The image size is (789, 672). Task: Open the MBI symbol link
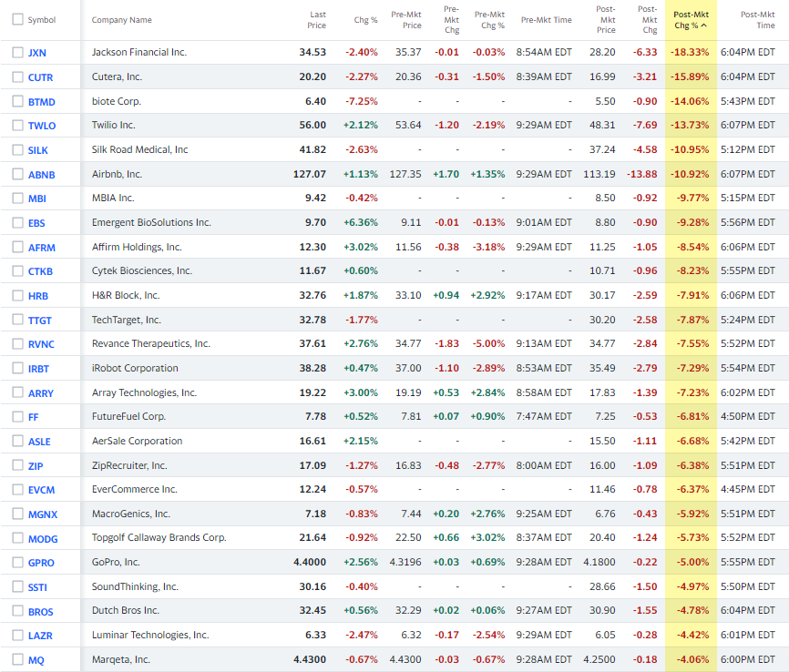(x=36, y=199)
